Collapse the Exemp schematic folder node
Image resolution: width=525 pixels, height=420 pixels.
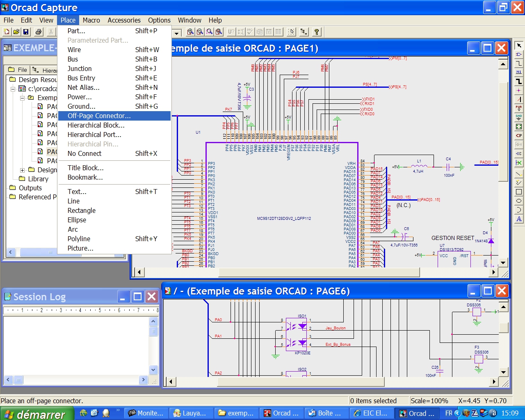(23, 98)
